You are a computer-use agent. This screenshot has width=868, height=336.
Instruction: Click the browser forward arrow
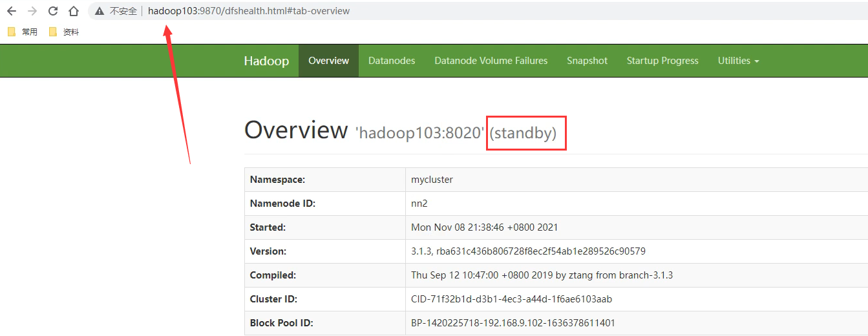coord(32,11)
